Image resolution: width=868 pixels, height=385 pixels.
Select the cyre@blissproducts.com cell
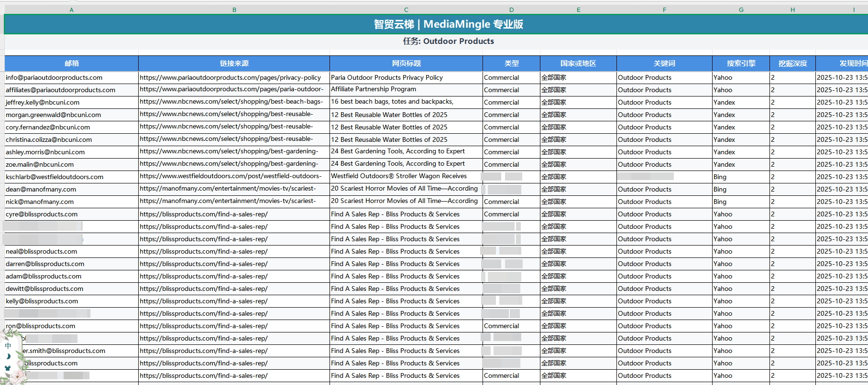pyautogui.click(x=72, y=214)
